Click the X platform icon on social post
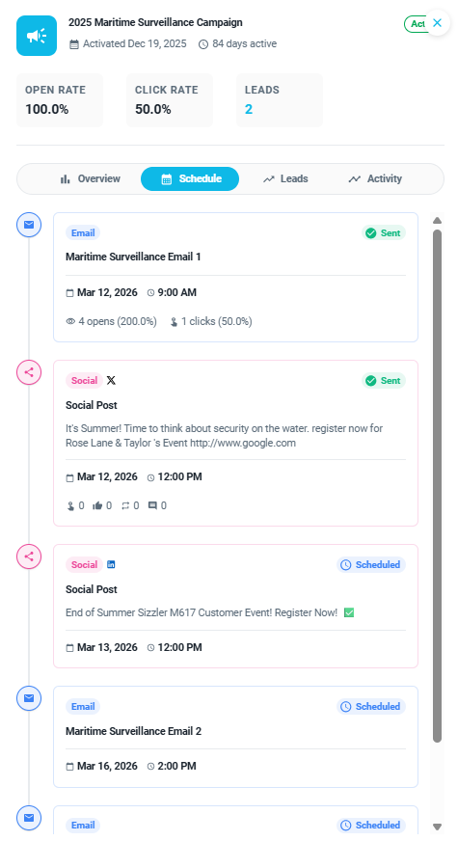Viewport: 458px width, 868px height. tap(111, 380)
